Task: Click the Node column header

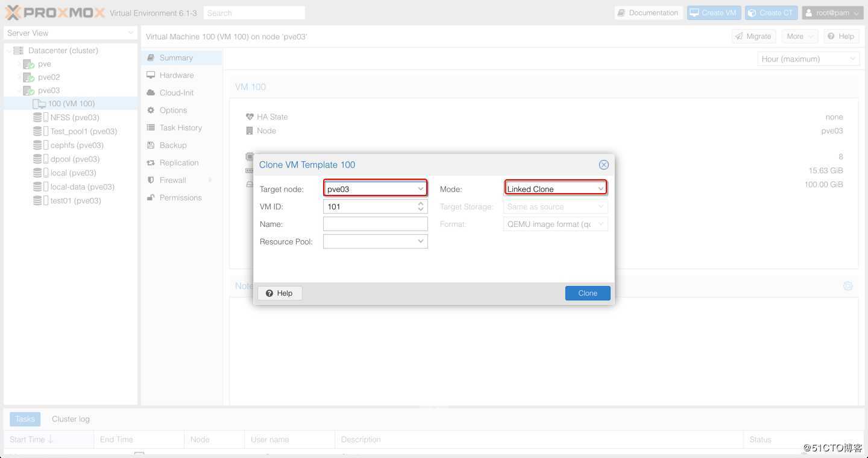Action: click(214, 439)
